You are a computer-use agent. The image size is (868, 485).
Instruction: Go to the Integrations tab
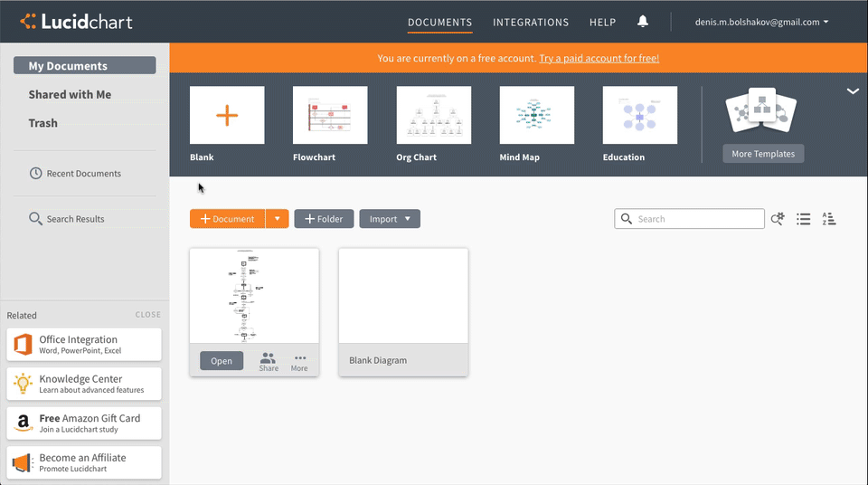pyautogui.click(x=531, y=23)
